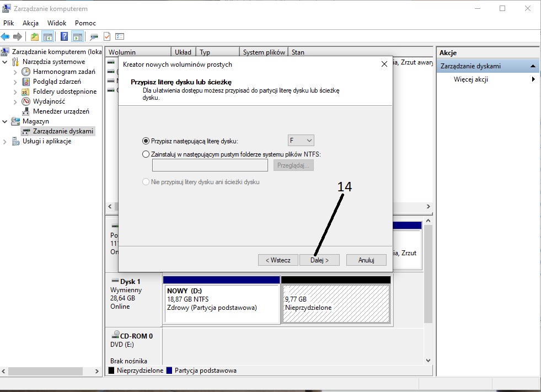This screenshot has height=392, width=541.
Task: Open the drive letter F dropdown
Action: 301,141
